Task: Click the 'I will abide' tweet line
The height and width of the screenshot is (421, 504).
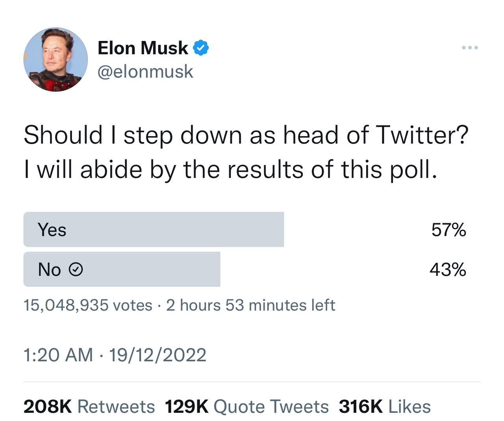Action: click(230, 170)
